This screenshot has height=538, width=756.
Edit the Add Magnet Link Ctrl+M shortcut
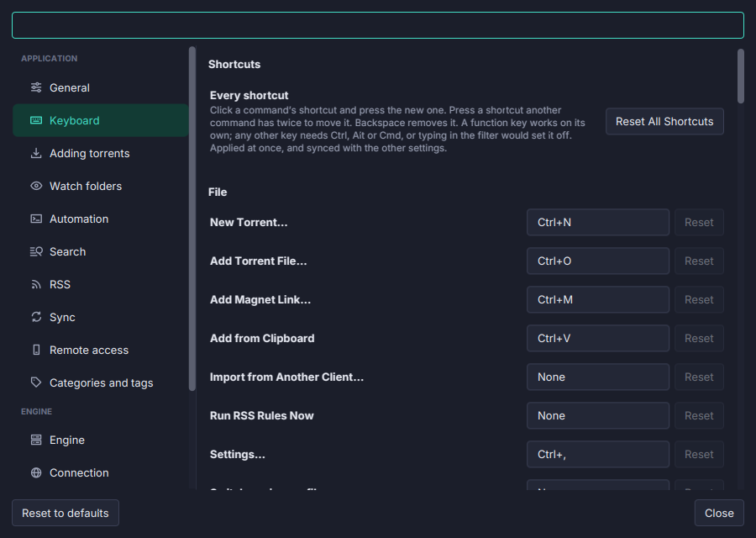(x=598, y=299)
